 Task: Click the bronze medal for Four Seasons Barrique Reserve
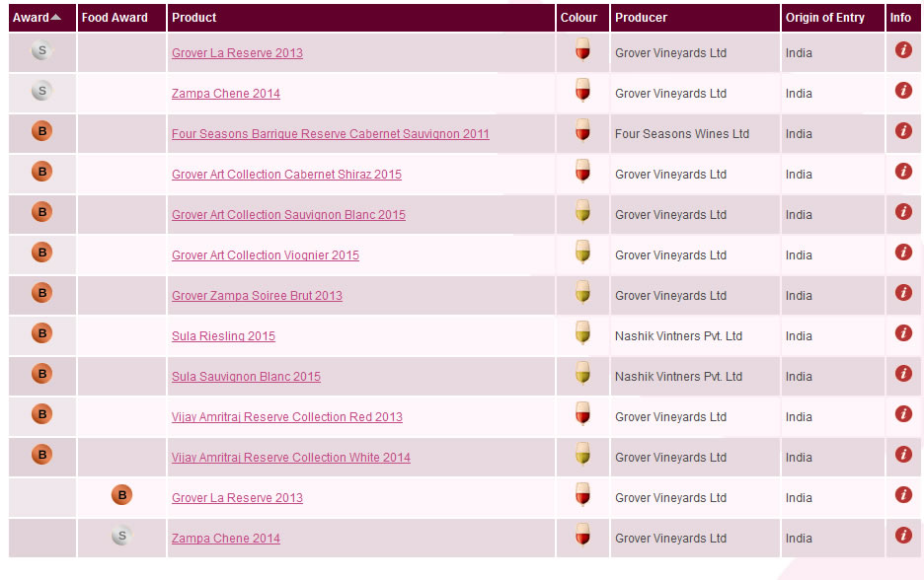click(41, 131)
